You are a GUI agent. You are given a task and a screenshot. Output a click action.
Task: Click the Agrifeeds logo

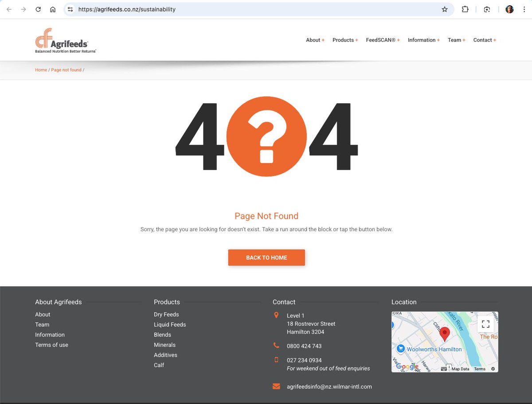tap(66, 41)
